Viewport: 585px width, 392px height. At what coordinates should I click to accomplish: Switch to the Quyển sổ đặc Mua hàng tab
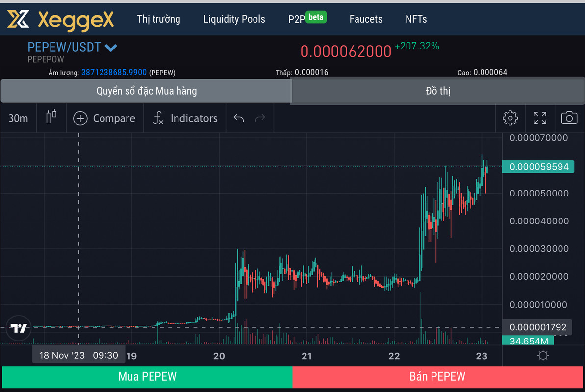click(x=146, y=91)
